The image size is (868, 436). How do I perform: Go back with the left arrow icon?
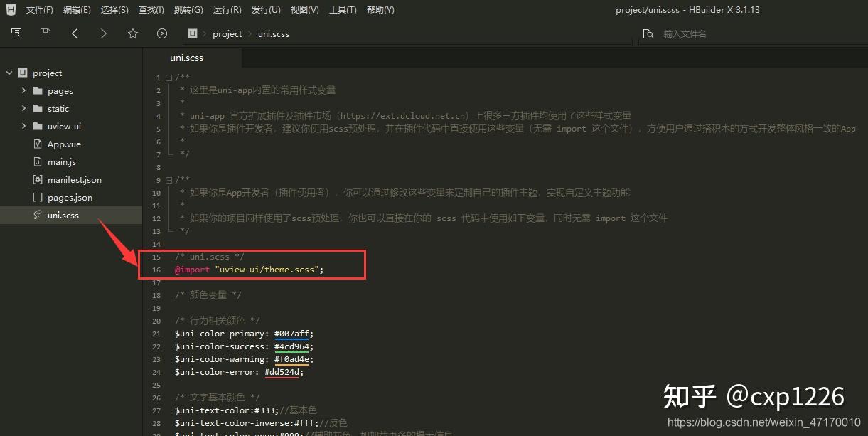click(75, 33)
